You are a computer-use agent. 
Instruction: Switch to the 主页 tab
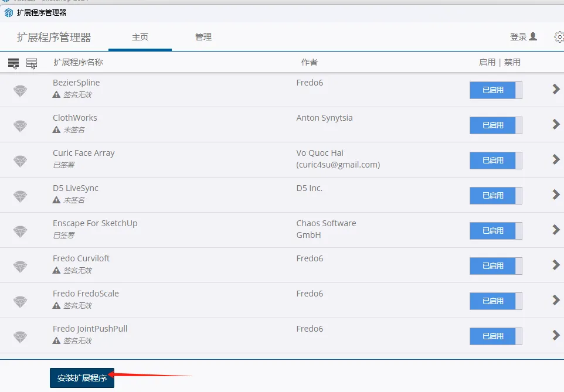140,37
